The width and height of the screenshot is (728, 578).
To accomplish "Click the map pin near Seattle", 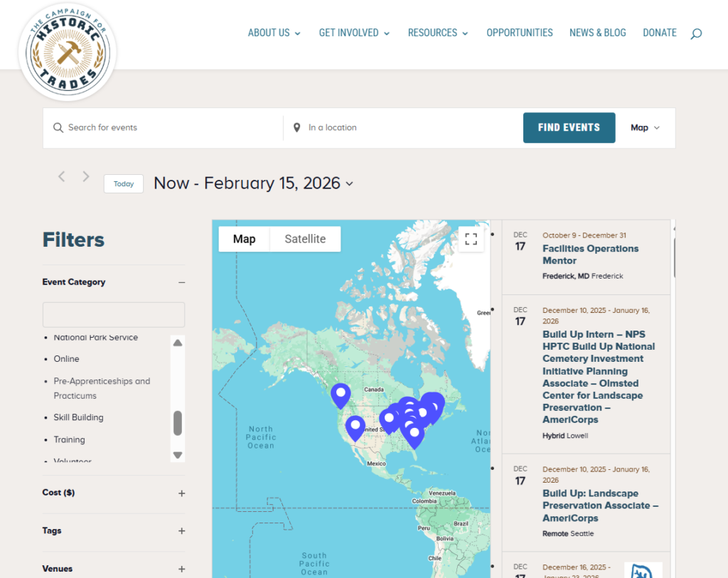I will click(x=341, y=394).
